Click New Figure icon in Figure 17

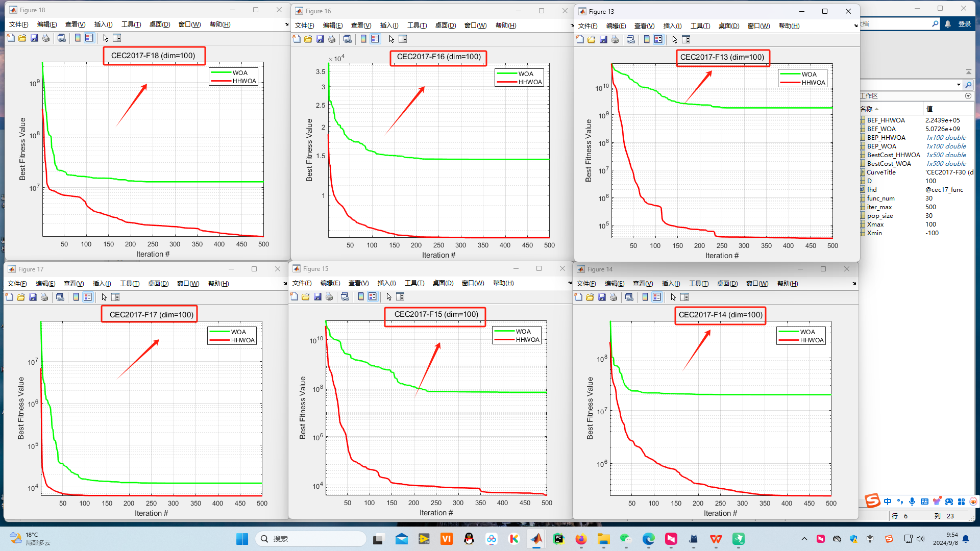click(x=9, y=297)
